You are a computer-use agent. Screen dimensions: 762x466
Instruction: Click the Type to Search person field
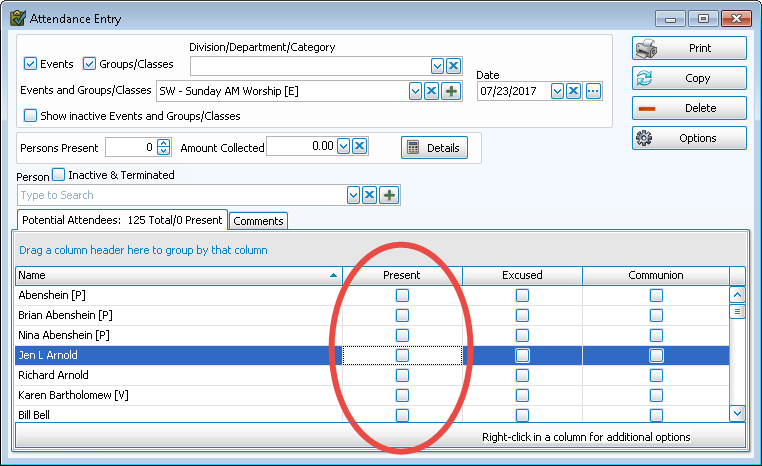pos(180,195)
